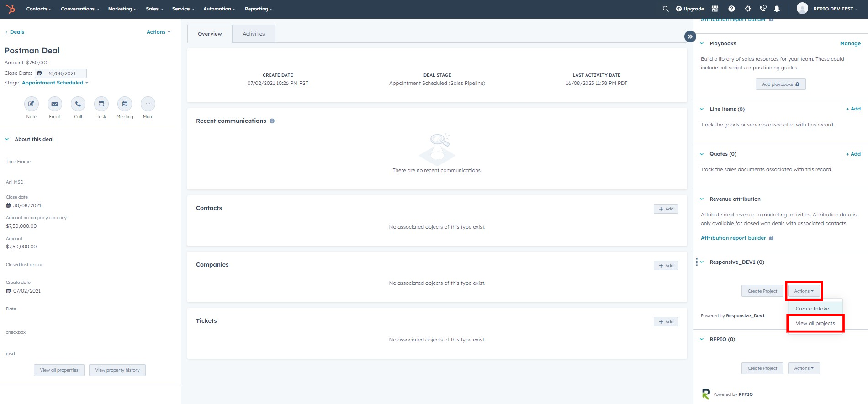Open the Conversations menu
This screenshot has height=404, width=868.
point(80,9)
